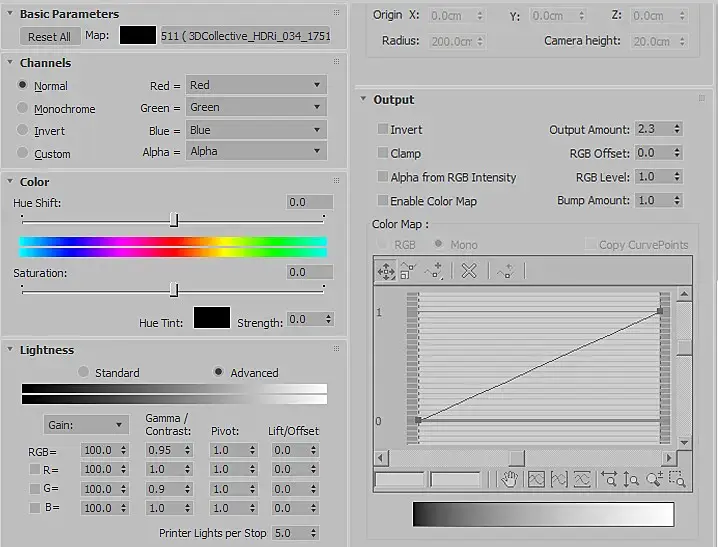
Task: Click the Hue Tint Strength spinner arrows
Action: (328, 319)
